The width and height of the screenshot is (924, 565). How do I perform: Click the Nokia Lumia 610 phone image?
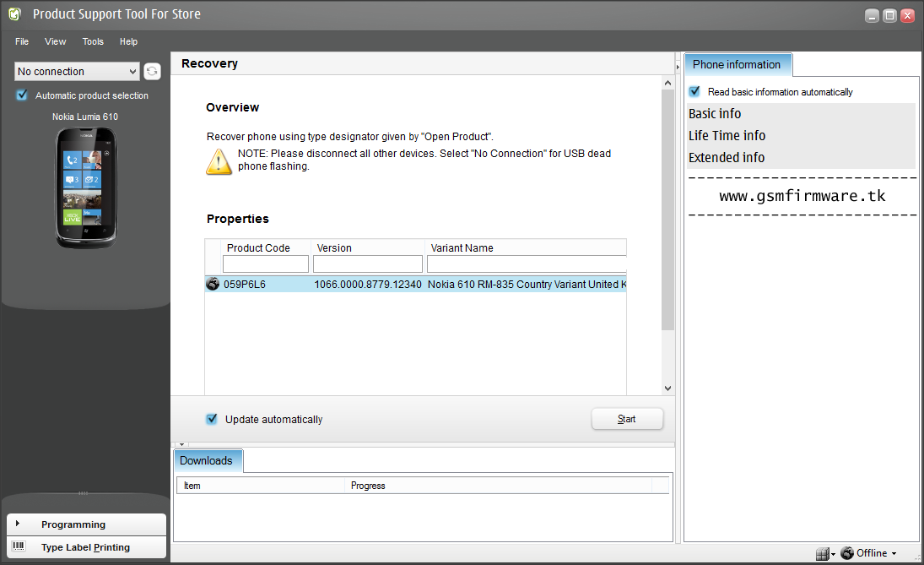(87, 188)
